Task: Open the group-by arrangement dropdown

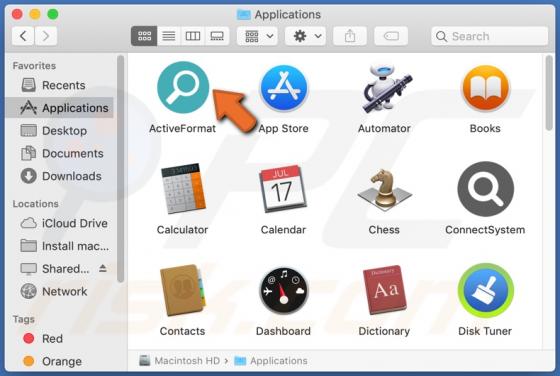Action: (x=259, y=36)
